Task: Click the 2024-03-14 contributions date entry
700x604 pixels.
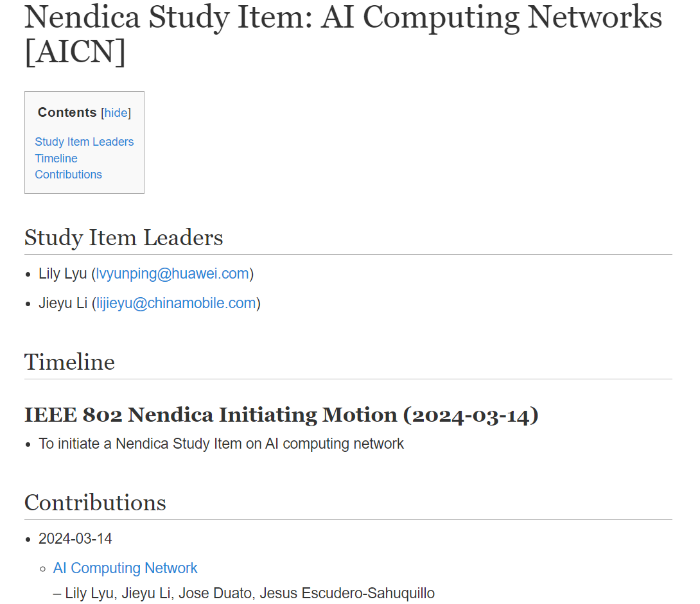Action: 75,539
